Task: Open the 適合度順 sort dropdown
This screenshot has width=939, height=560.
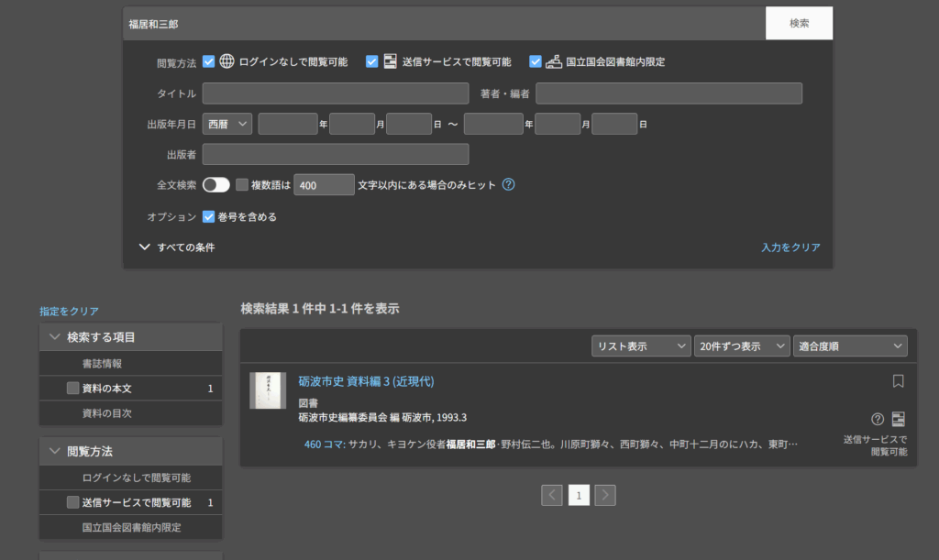Action: 850,346
